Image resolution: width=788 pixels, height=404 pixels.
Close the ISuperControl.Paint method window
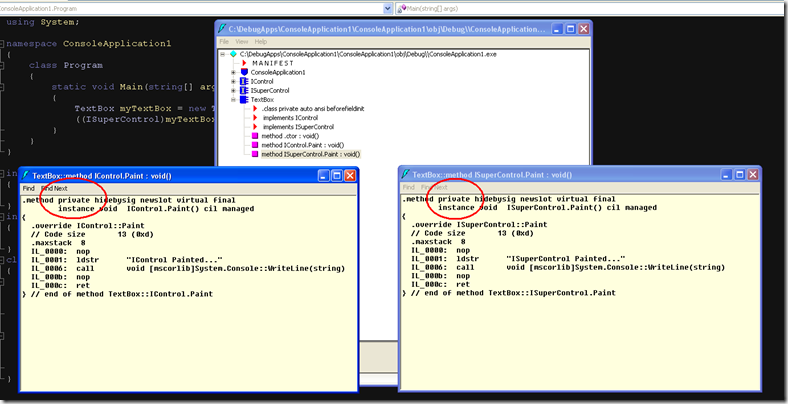click(753, 174)
